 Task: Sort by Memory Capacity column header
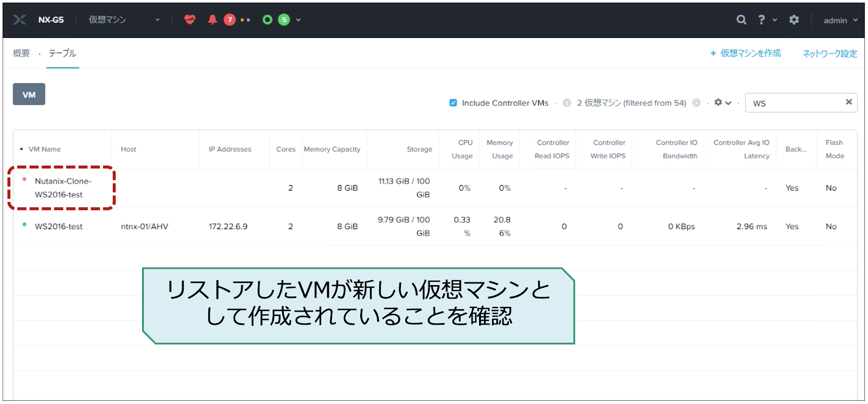pos(332,149)
